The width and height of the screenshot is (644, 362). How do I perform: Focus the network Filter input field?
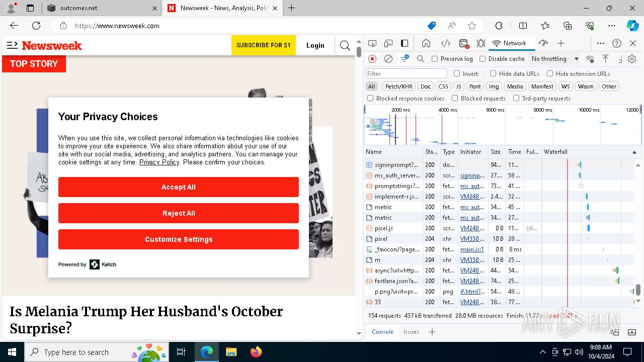coord(406,73)
